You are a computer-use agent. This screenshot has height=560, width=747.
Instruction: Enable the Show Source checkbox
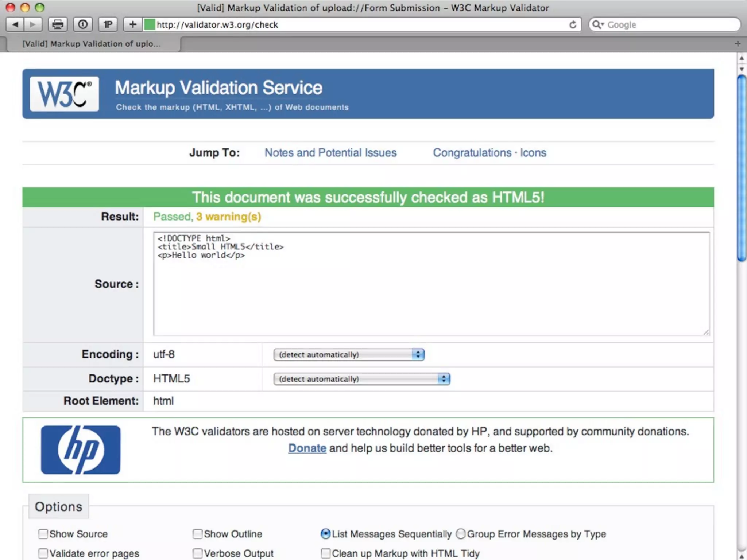click(43, 534)
